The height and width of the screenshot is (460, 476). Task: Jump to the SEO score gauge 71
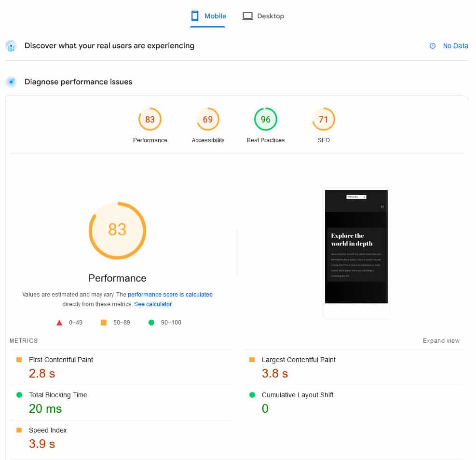point(324,119)
